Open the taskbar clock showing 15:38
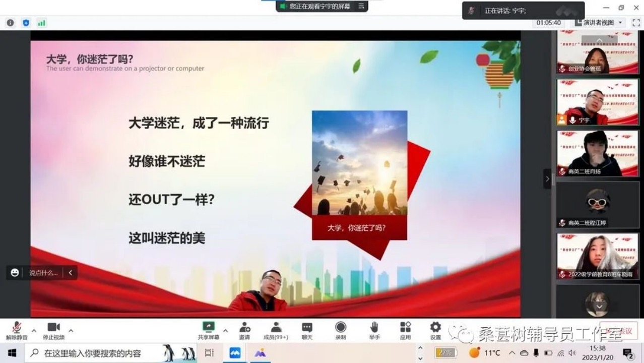 [598, 353]
